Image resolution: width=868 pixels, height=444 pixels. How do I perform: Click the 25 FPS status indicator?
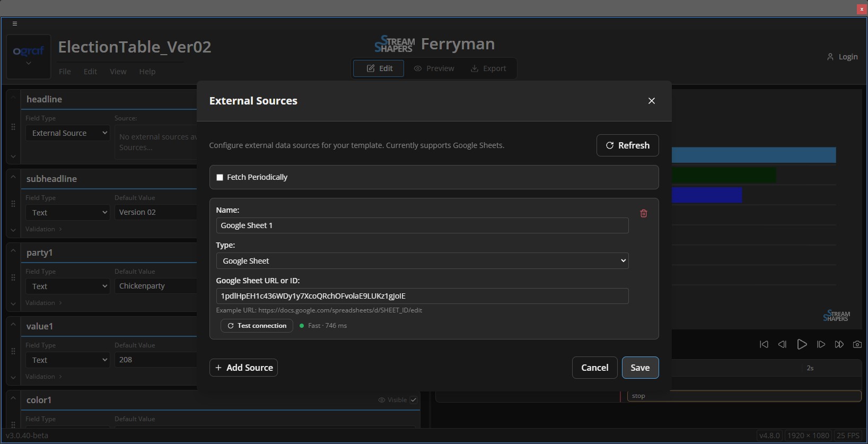pos(848,436)
